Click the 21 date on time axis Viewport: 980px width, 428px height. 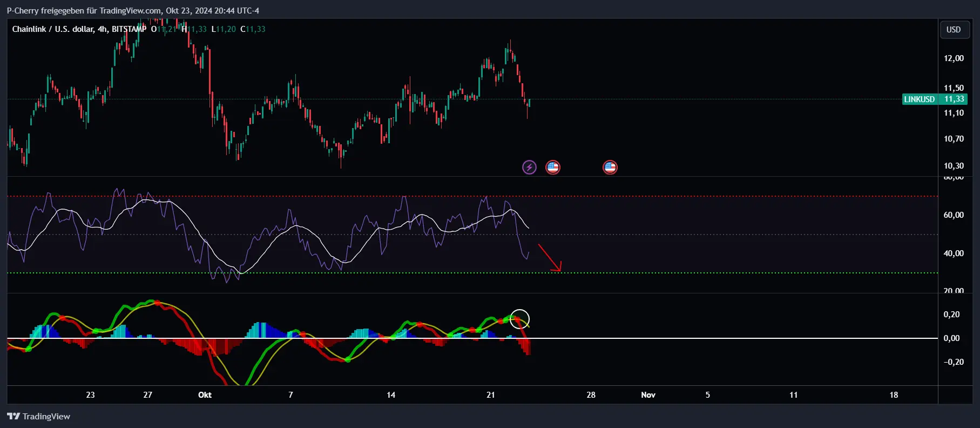click(x=491, y=395)
